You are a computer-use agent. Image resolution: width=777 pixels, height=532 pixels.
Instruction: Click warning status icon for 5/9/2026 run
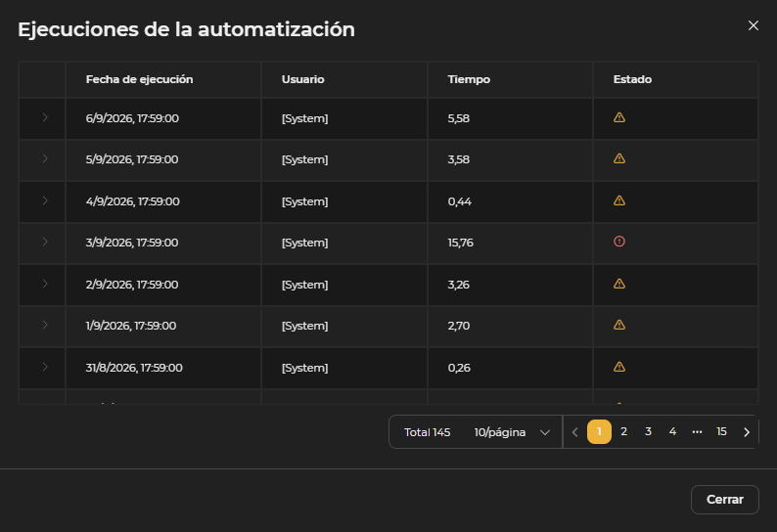click(618, 159)
